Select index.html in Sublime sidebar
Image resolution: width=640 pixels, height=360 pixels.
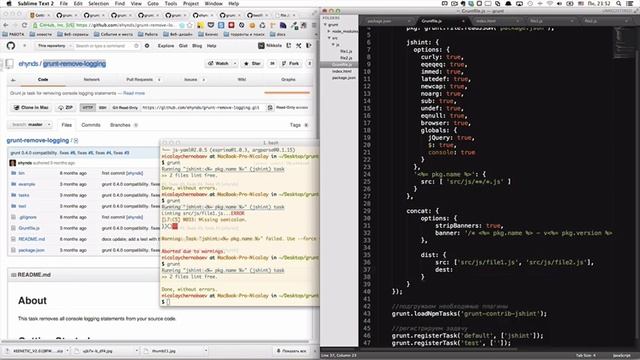pyautogui.click(x=342, y=71)
